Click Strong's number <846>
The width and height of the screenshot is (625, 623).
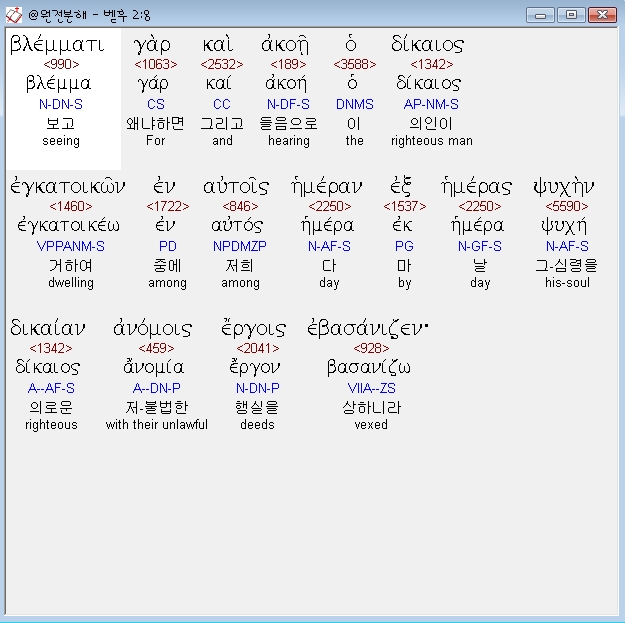[240, 206]
